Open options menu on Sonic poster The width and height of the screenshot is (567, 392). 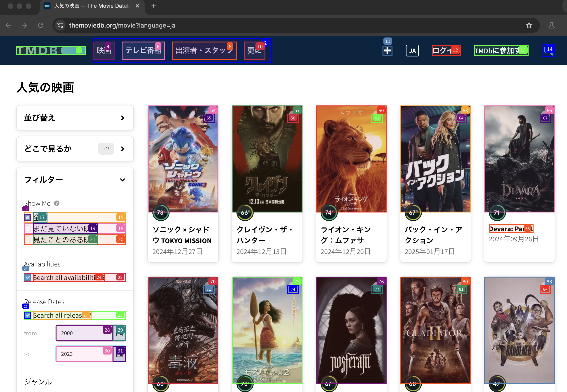click(209, 118)
